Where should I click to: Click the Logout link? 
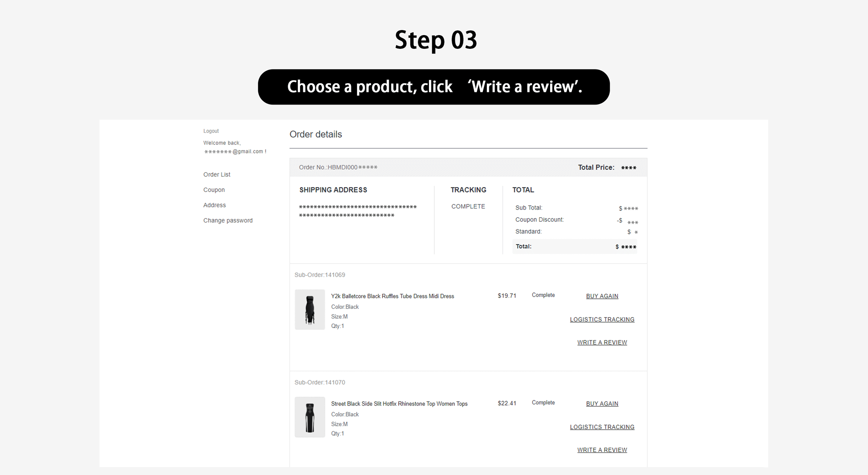click(211, 131)
